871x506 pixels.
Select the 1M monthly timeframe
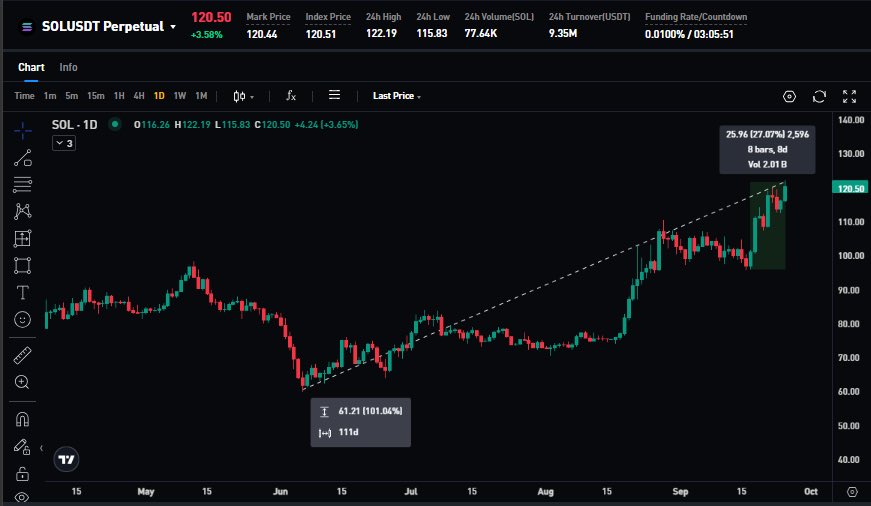click(201, 96)
